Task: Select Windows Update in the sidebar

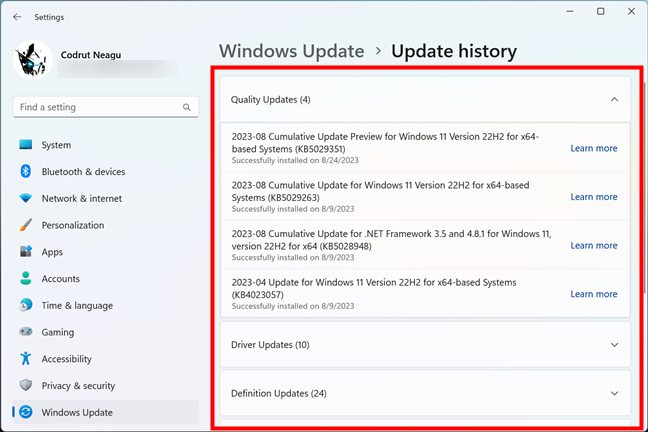Action: [106, 412]
